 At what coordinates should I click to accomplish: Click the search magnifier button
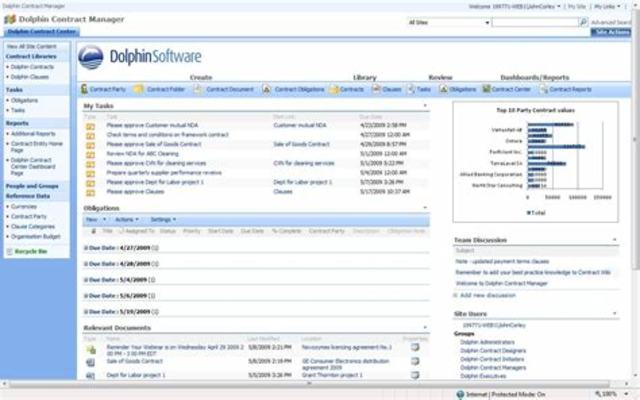[x=584, y=22]
